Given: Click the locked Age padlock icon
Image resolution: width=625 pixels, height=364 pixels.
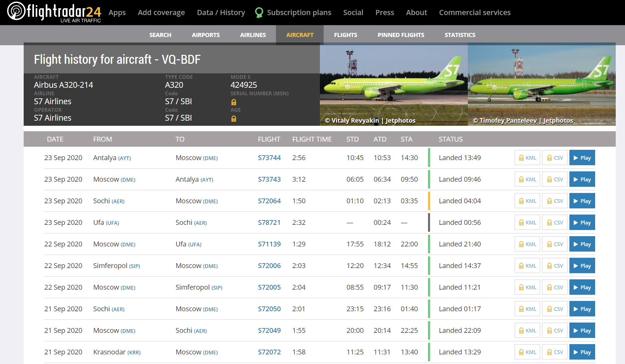Looking at the screenshot, I should (x=234, y=119).
